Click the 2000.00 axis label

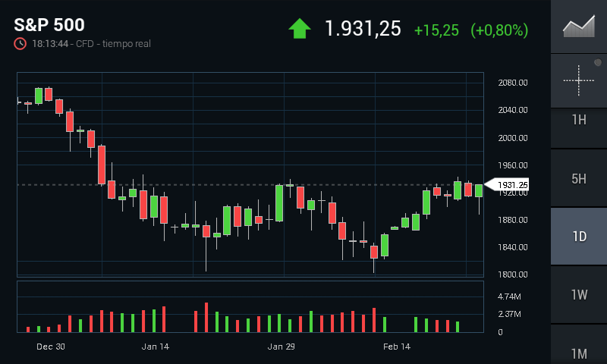[513, 138]
